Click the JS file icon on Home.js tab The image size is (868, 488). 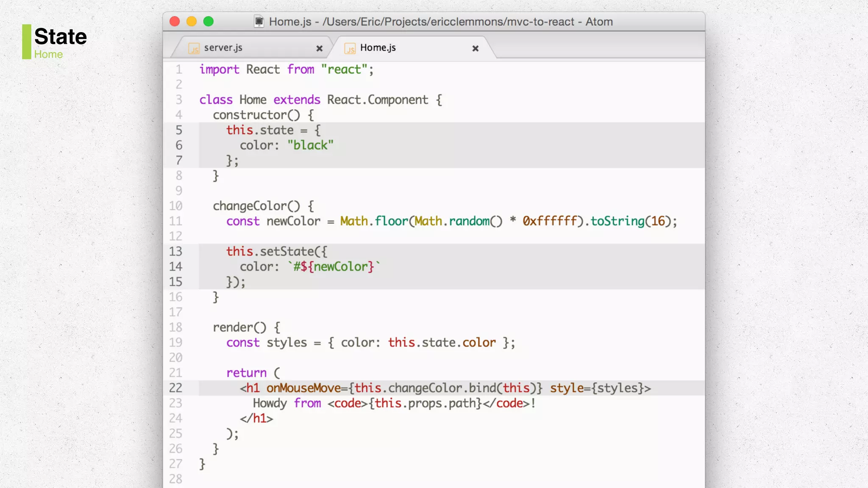(x=350, y=49)
